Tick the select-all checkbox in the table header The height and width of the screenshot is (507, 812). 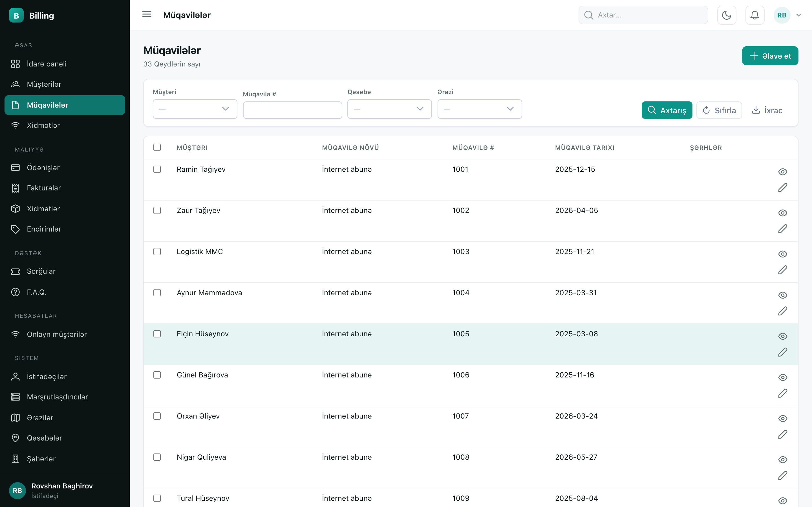157,147
